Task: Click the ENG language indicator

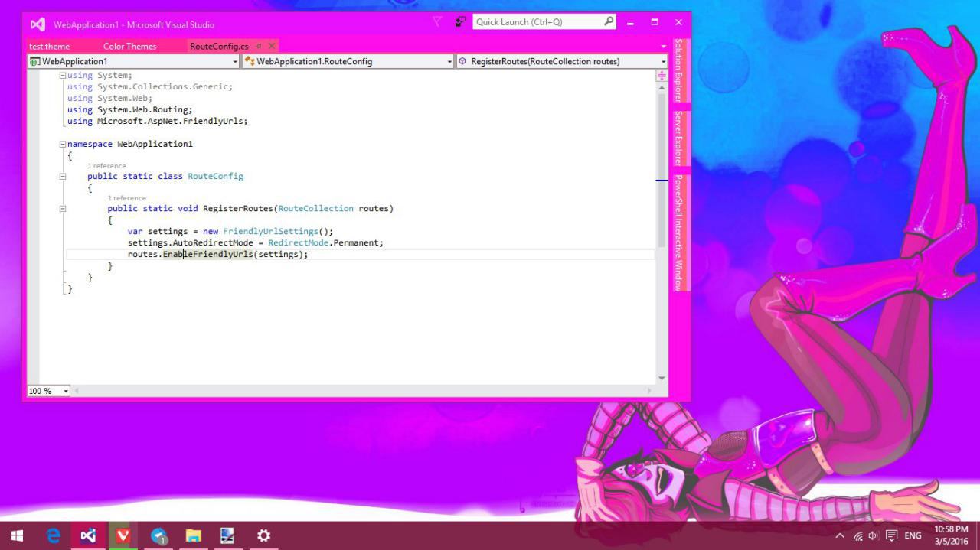Action: click(913, 536)
